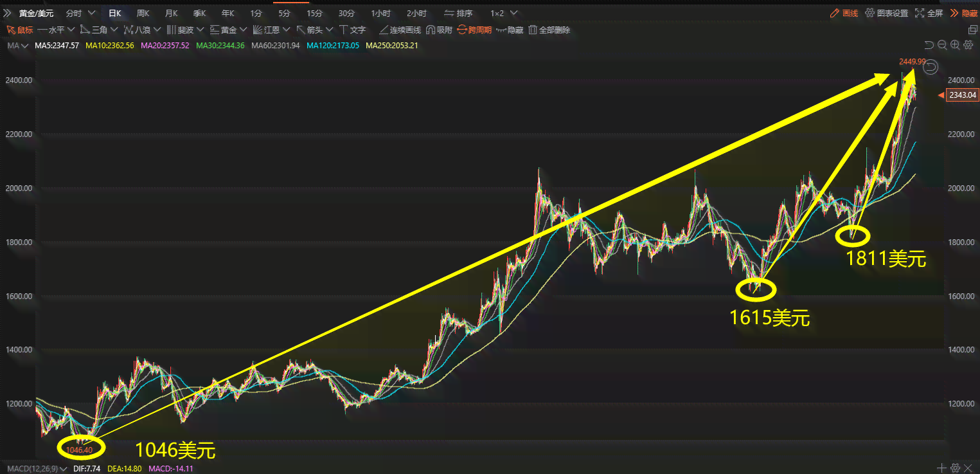Expand the left sidebar double-arrow
The height and width of the screenshot is (474, 980).
click(7, 13)
